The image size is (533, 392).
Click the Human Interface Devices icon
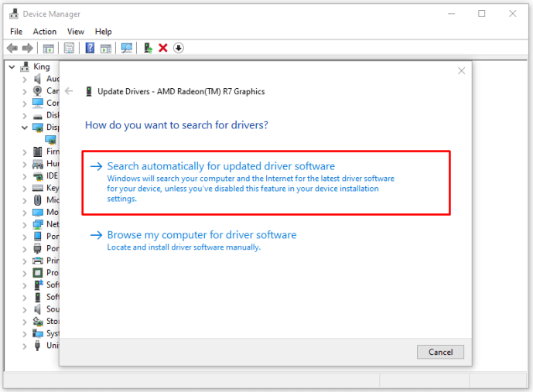(37, 164)
